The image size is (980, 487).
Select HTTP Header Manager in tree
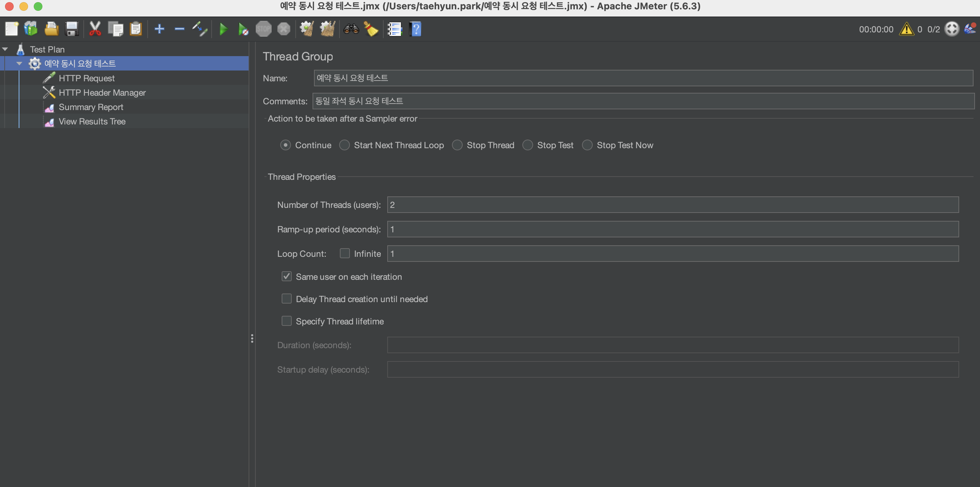point(102,92)
